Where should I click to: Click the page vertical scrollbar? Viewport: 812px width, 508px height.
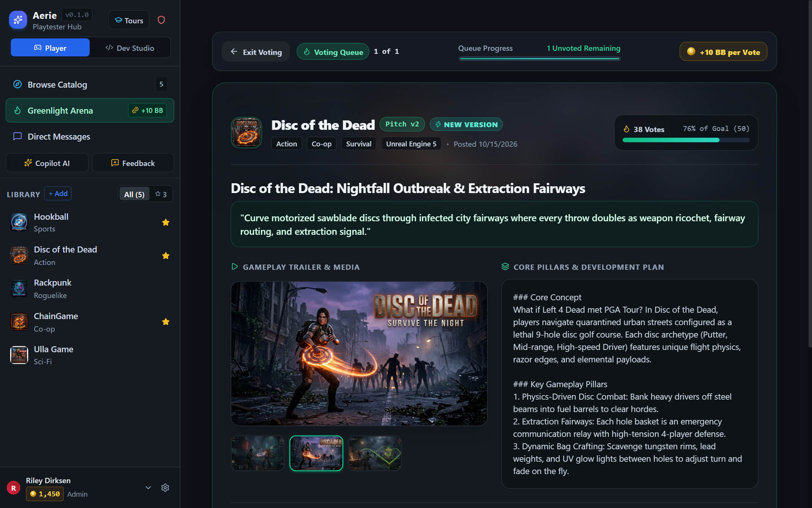810,173
